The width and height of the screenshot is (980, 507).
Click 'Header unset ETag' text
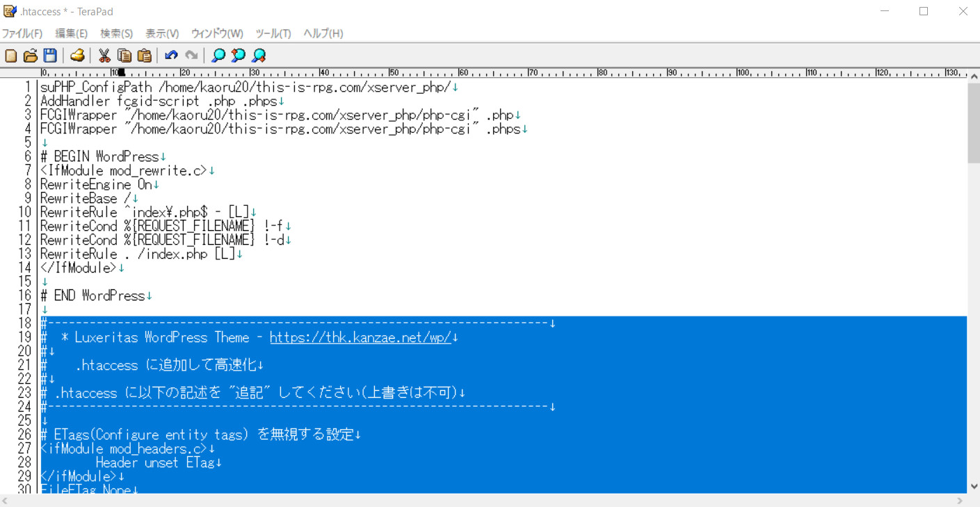[x=155, y=462]
